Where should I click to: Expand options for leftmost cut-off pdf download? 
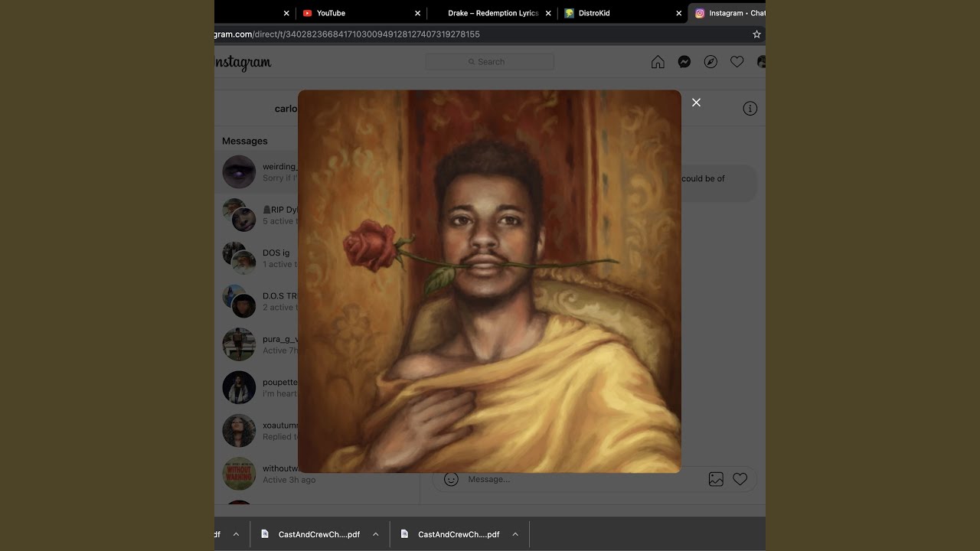click(x=236, y=534)
